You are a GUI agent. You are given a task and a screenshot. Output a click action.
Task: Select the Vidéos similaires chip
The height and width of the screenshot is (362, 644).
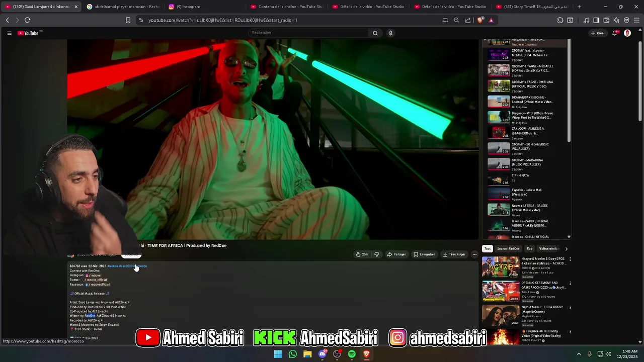point(549,249)
